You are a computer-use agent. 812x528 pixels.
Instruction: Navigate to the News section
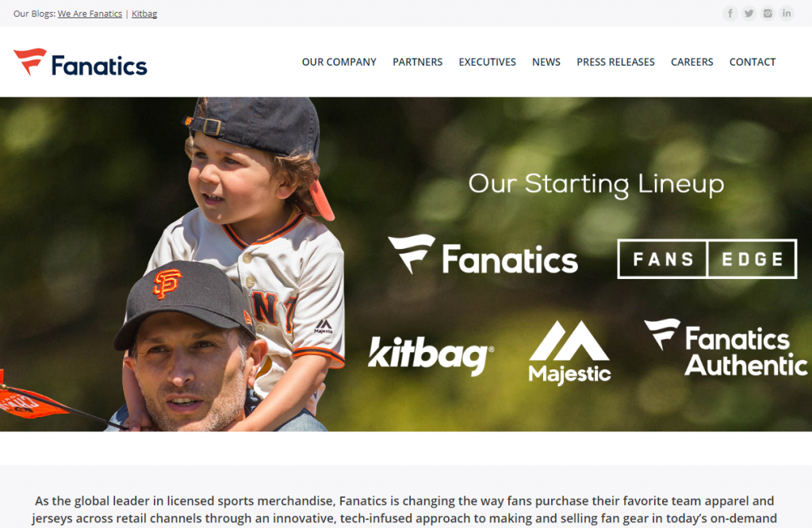click(546, 62)
